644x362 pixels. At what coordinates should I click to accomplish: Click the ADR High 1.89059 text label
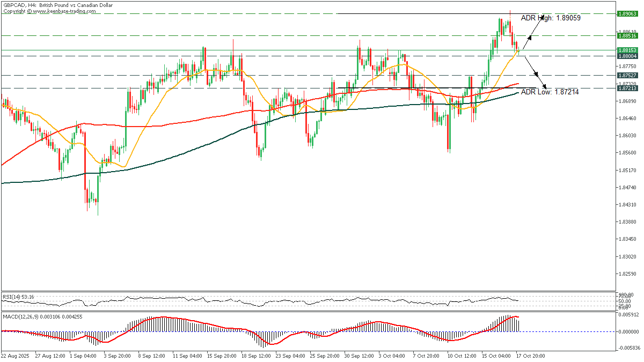pos(550,18)
